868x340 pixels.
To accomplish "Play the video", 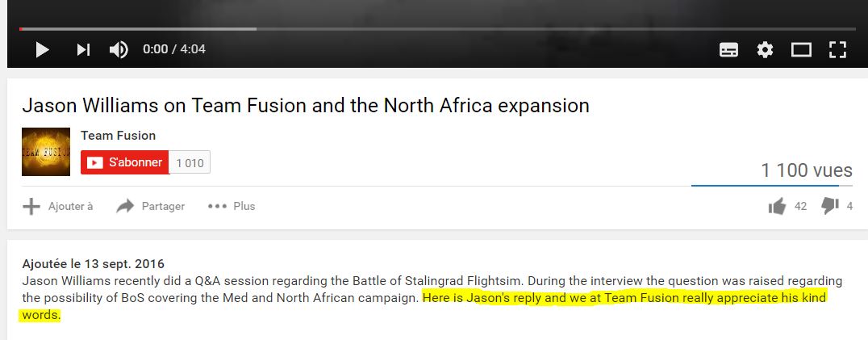I will (x=42, y=49).
